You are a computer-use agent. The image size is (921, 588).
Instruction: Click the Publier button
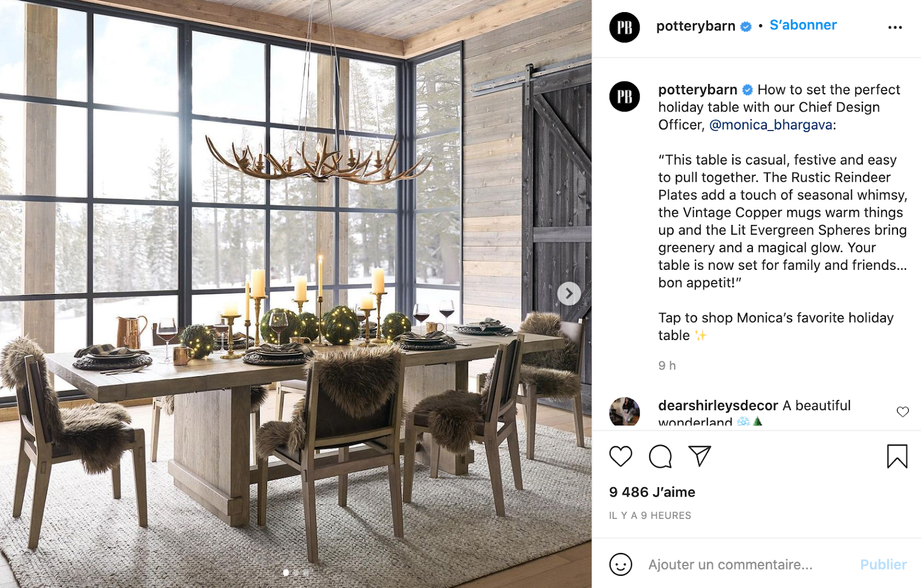point(883,564)
